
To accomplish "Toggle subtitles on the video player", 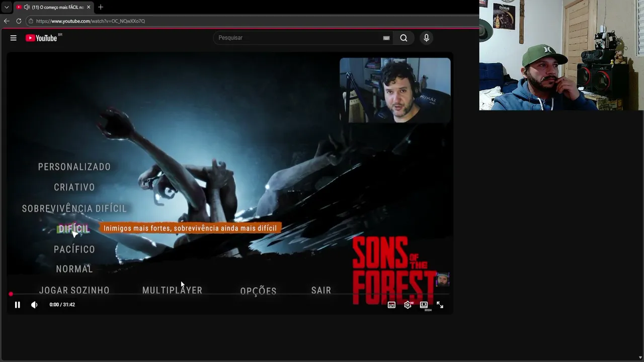I will coord(391,305).
